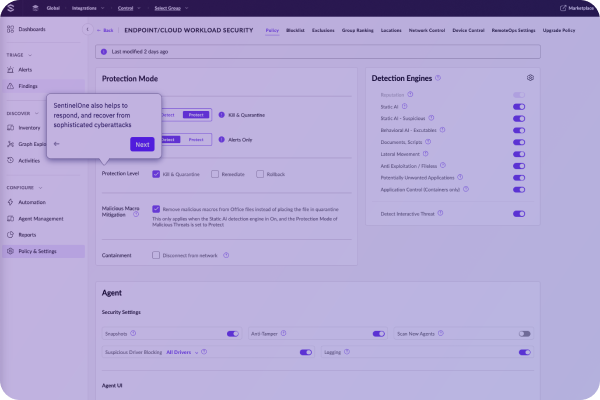Check the Remediate protection level box
This screenshot has height=400, width=600.
coord(214,173)
